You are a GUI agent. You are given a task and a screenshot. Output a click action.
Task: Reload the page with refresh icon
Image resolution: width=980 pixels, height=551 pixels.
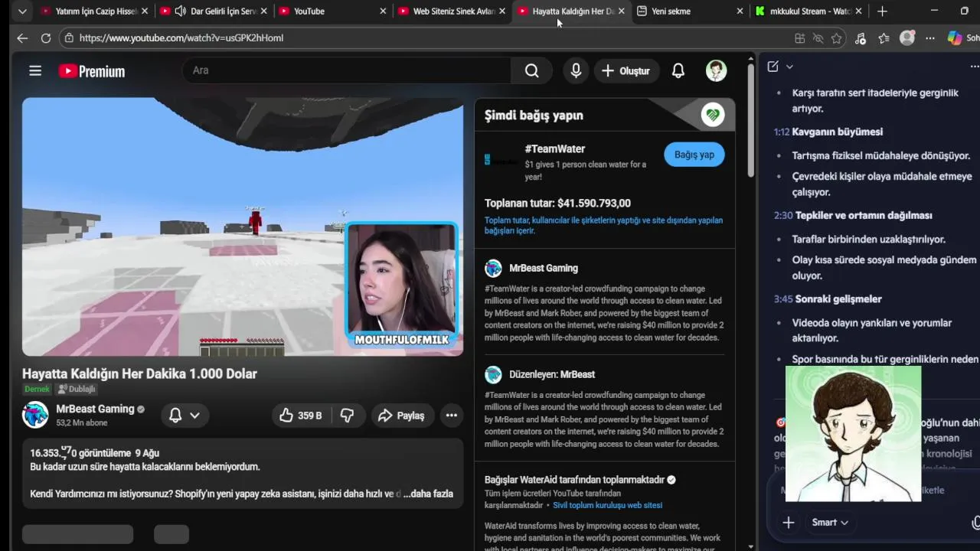(46, 37)
